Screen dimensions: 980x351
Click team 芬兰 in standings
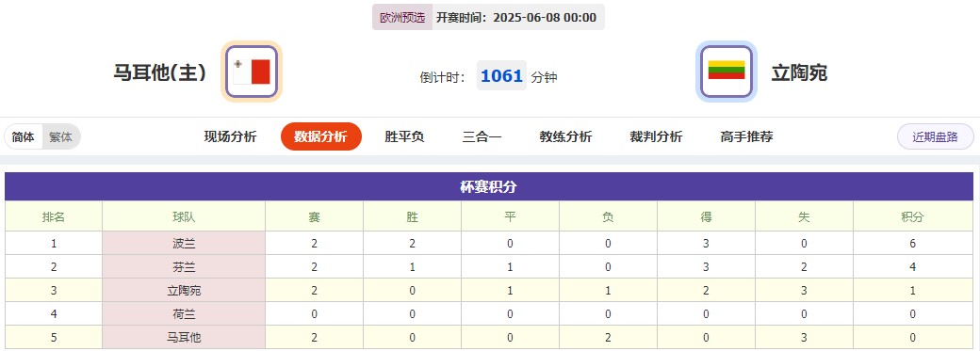[184, 267]
